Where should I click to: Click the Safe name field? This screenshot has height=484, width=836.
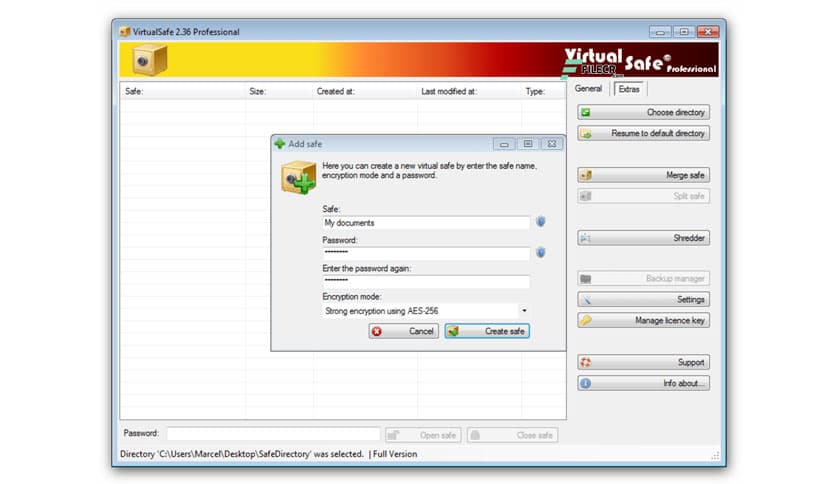(426, 223)
